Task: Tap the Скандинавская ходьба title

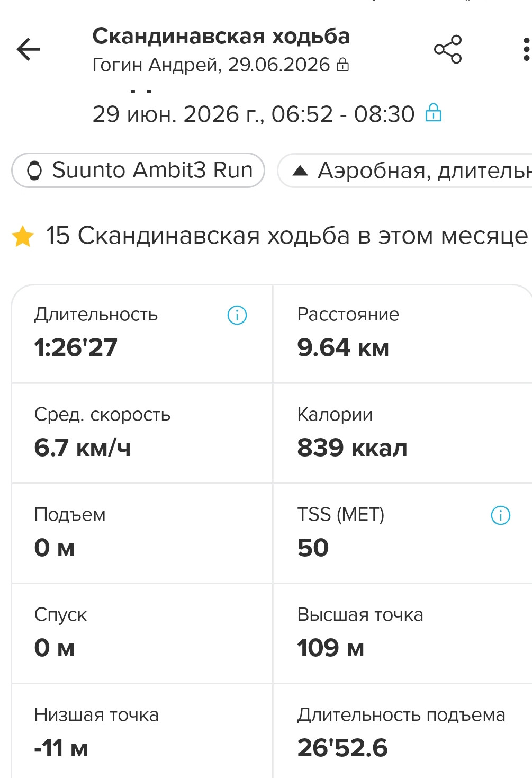Action: point(221,37)
